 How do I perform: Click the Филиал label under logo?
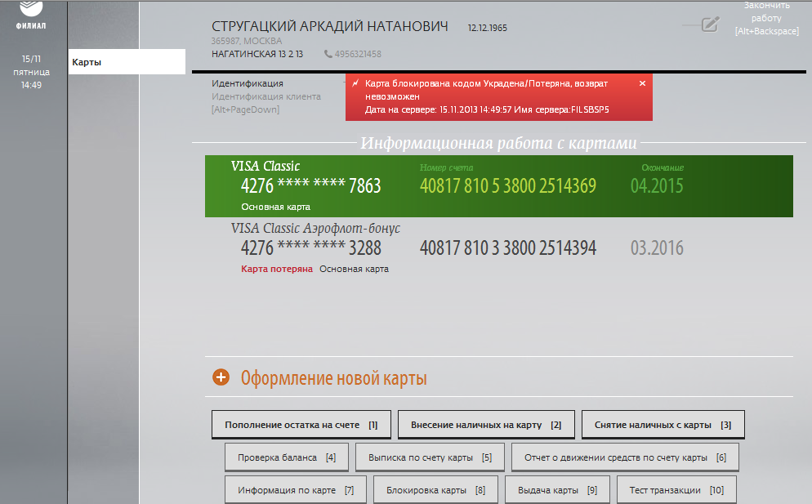tap(31, 26)
